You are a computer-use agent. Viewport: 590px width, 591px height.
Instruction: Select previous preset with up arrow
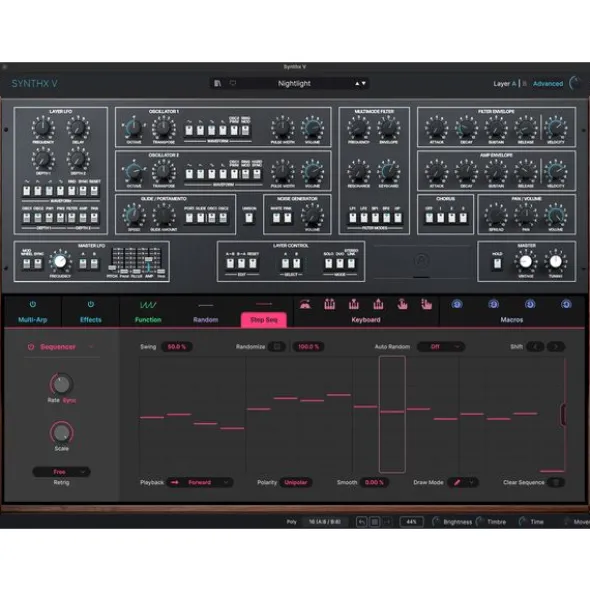[x=357, y=83]
